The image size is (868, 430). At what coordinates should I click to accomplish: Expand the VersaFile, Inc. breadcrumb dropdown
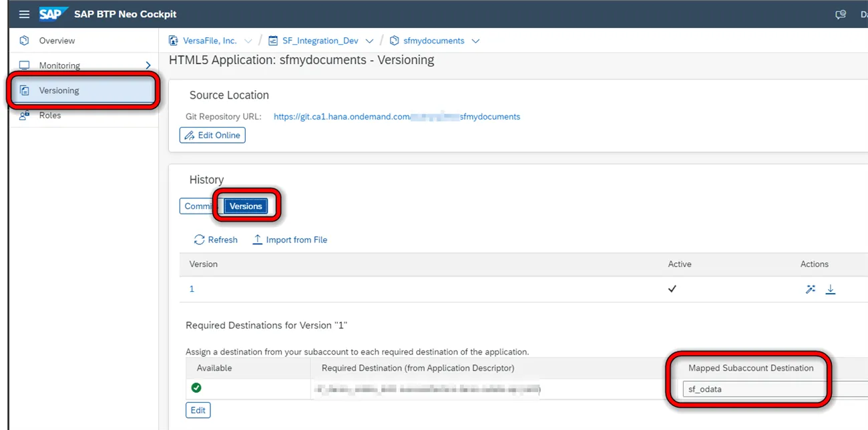pyautogui.click(x=248, y=41)
